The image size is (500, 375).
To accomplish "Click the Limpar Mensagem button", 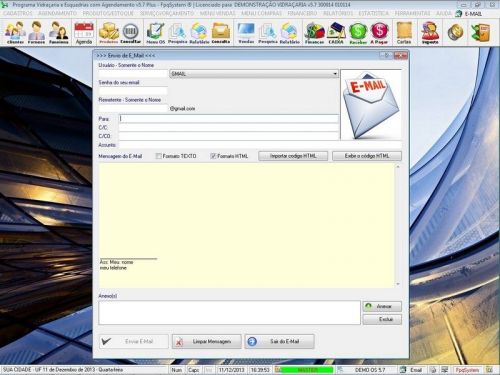I will click(x=207, y=342).
